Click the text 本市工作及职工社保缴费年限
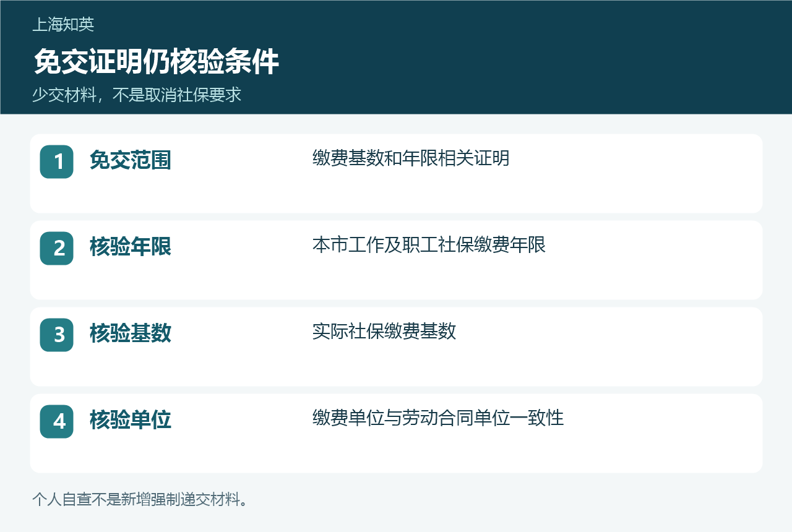The image size is (792, 532). click(x=429, y=245)
